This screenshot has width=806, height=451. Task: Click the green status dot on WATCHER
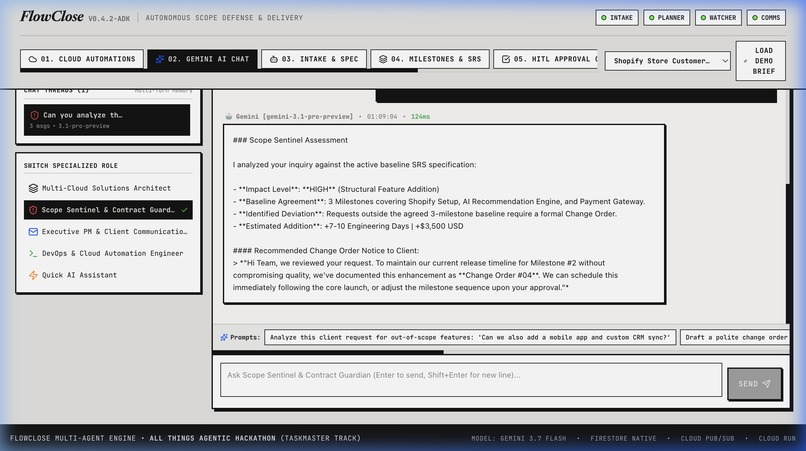(703, 17)
